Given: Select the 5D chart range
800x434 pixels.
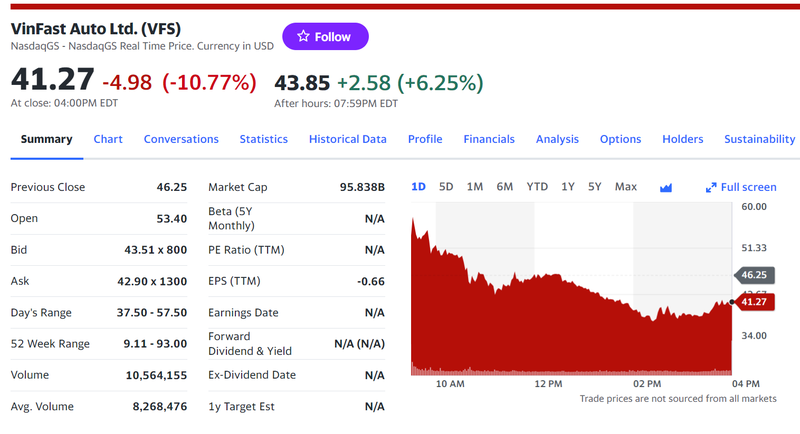Looking at the screenshot, I should pos(446,187).
